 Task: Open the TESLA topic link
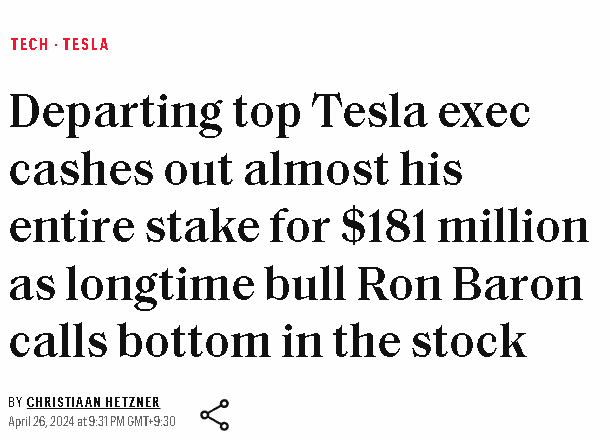tap(86, 44)
